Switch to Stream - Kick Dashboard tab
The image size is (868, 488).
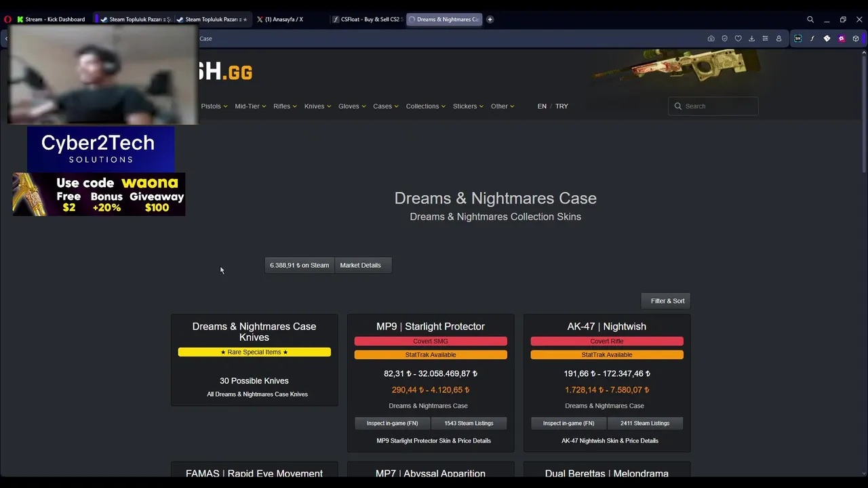coord(53,20)
